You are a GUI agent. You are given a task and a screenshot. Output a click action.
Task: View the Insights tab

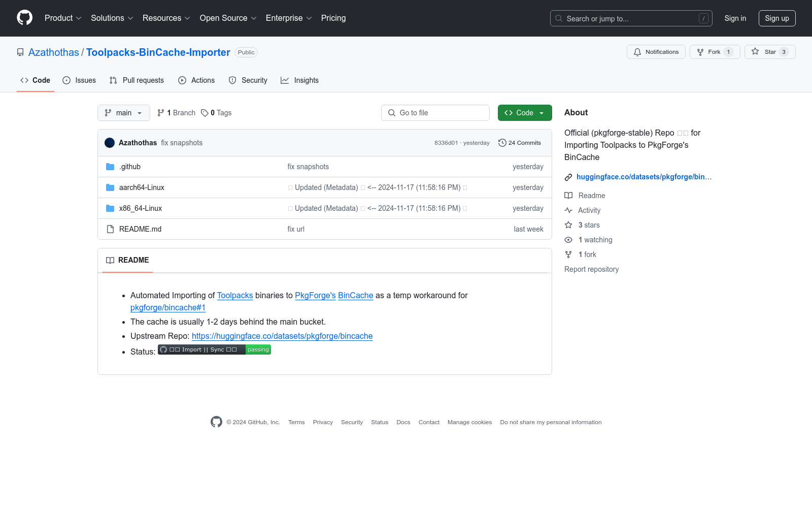(299, 80)
